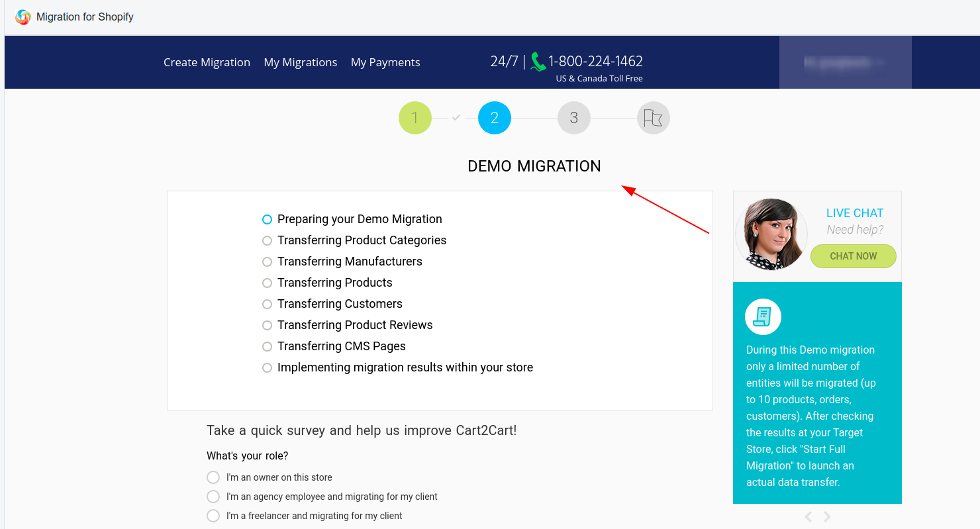Screen dimensions: 980x529
Task: Click the DEMO MIGRATION heading
Action: 534,166
